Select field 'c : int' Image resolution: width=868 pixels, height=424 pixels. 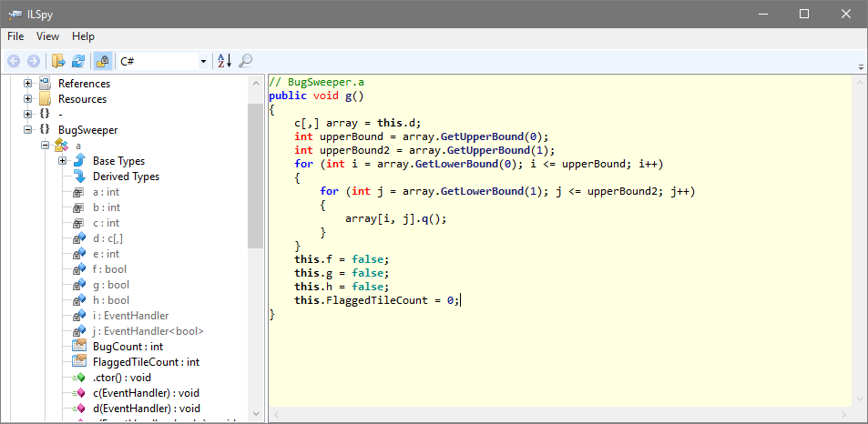click(106, 223)
